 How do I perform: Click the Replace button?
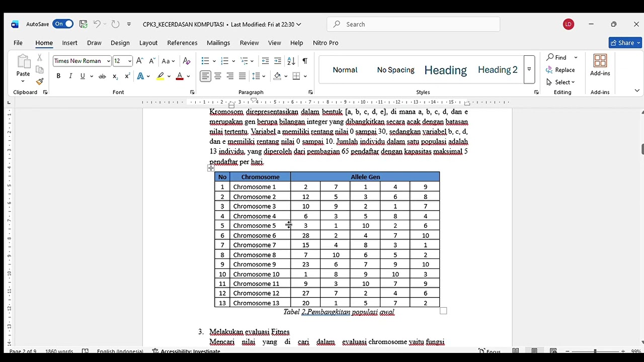coord(560,70)
